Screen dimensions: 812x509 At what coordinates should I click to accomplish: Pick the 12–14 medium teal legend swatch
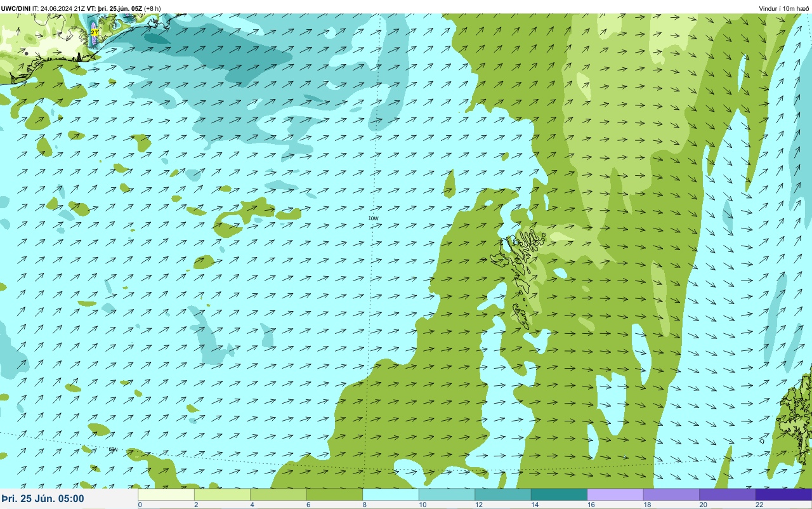click(x=503, y=494)
